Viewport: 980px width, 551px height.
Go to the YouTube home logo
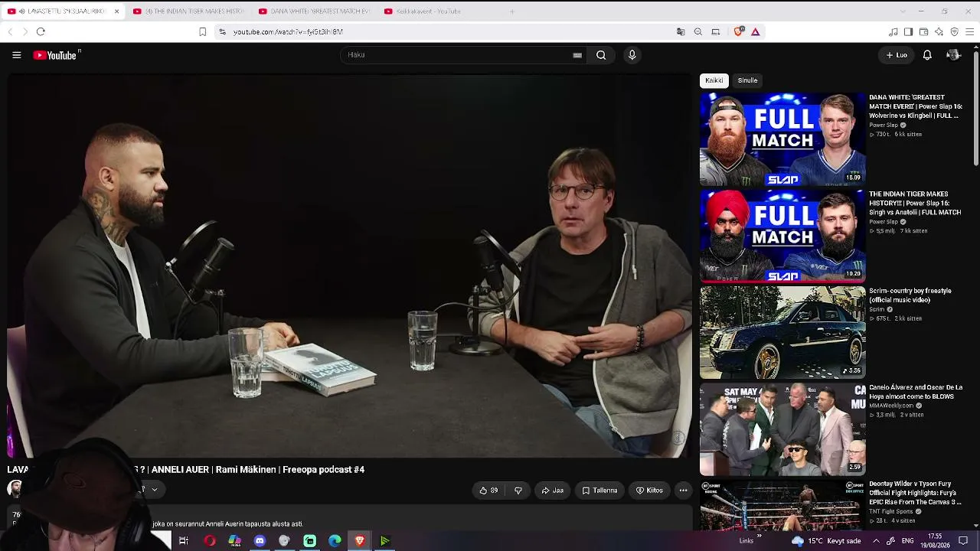tap(56, 55)
